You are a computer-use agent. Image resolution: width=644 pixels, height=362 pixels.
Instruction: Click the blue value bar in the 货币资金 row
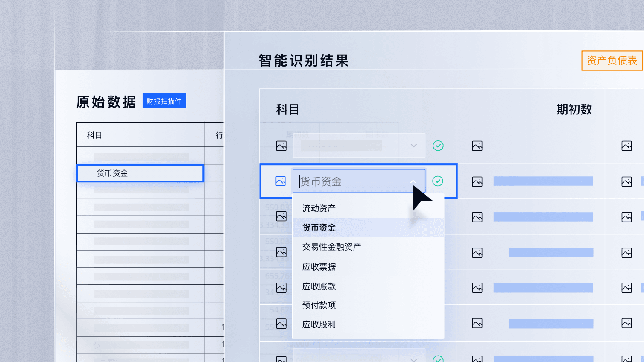pos(543,181)
